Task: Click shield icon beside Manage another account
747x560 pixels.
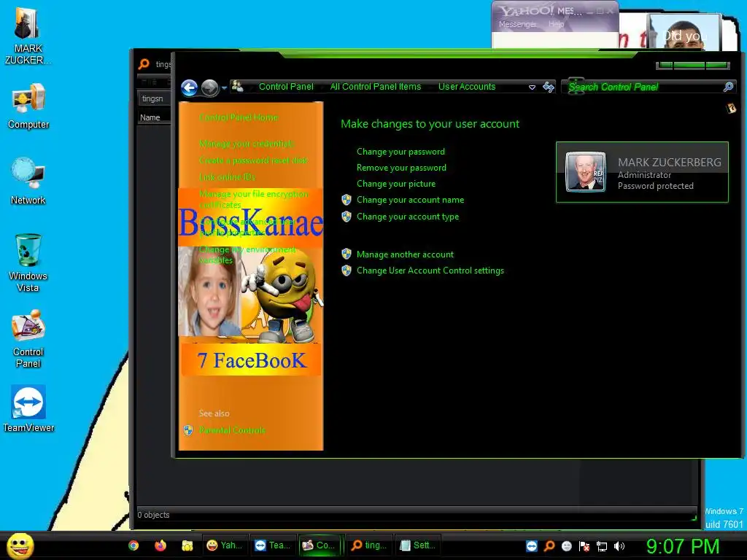Action: pyautogui.click(x=347, y=254)
